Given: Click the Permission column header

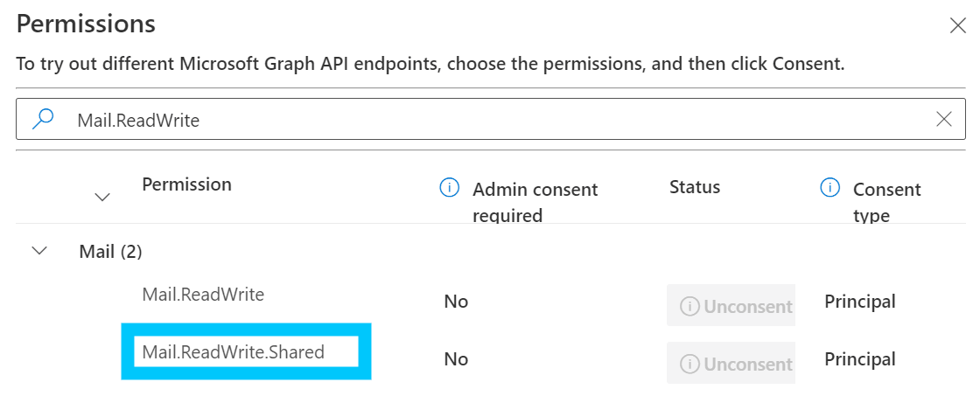Looking at the screenshot, I should (x=186, y=184).
